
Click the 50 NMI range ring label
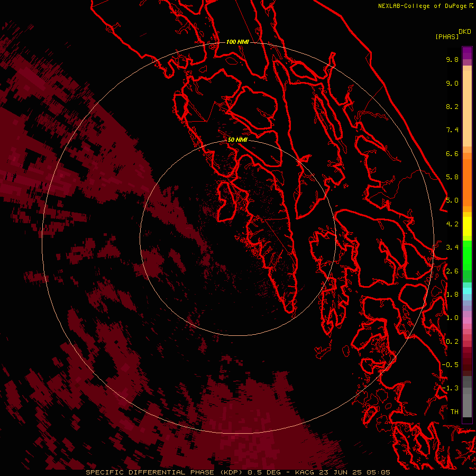(237, 140)
